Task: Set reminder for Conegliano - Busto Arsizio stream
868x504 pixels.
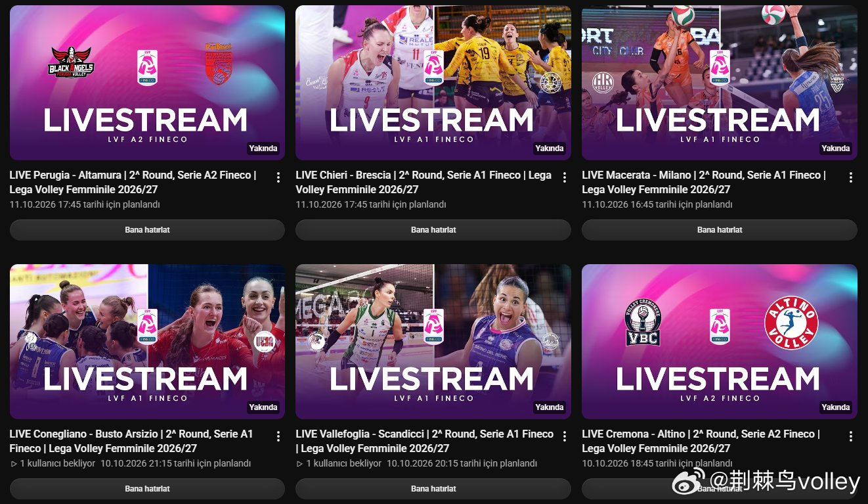Action: click(147, 489)
